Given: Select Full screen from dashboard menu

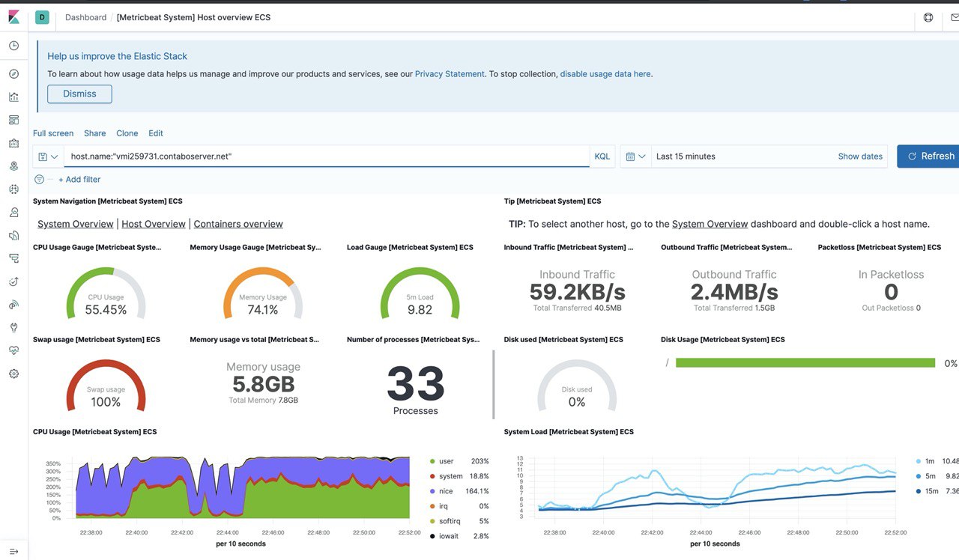Looking at the screenshot, I should pos(53,133).
